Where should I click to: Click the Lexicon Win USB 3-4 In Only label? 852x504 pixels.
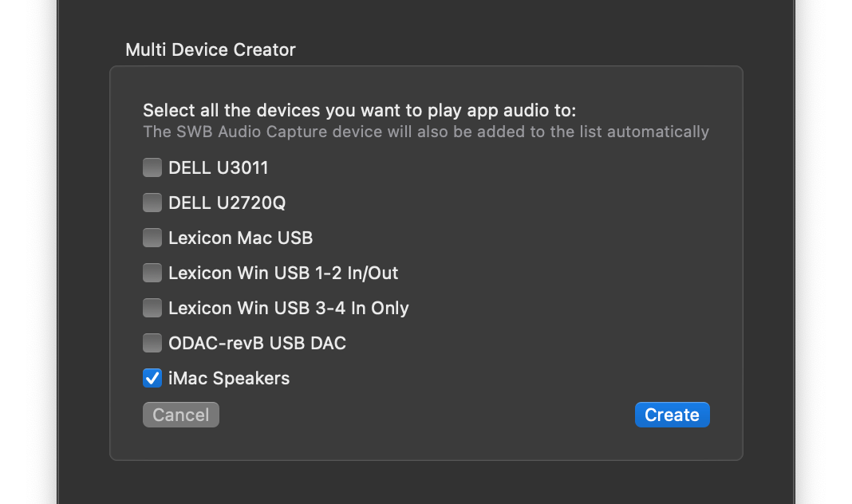tap(288, 308)
